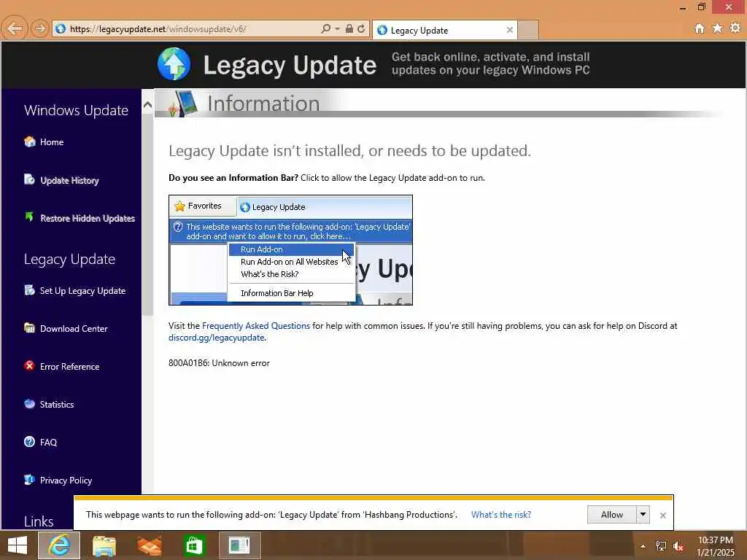Open the Home sidebar link
Screen dimensions: 747x560
pyautogui.click(x=52, y=142)
